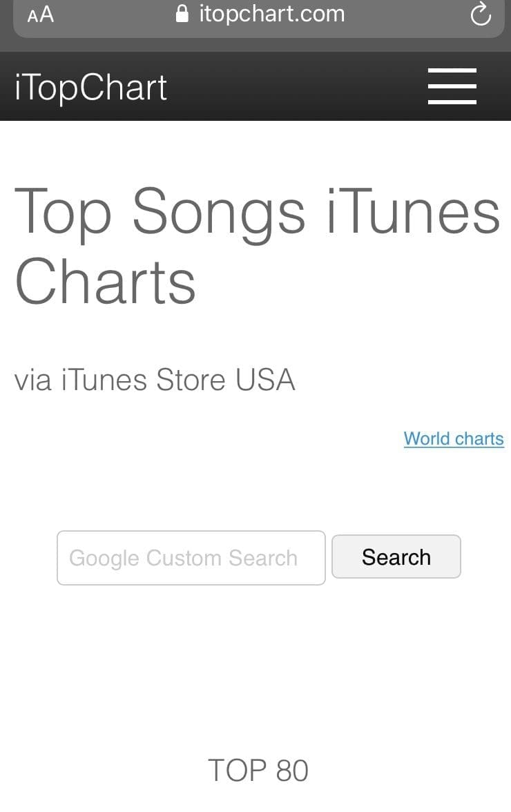Click the via iTunes Store USA subtitle
511x812 pixels.
point(155,380)
